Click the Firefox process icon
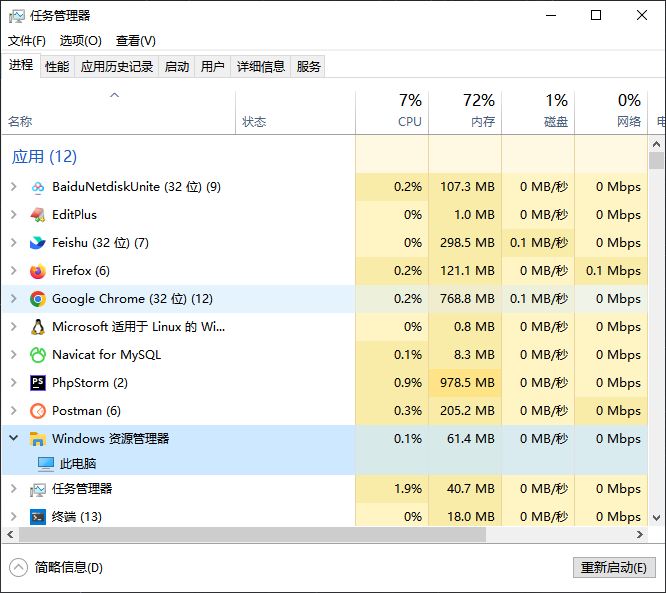 pos(38,271)
